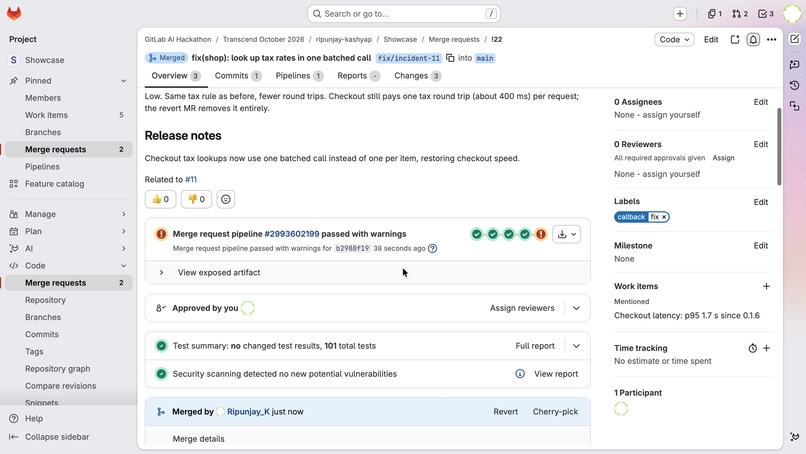Edit the Assignees section

tap(761, 102)
